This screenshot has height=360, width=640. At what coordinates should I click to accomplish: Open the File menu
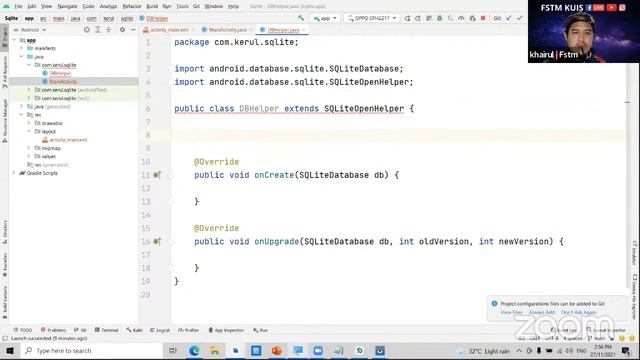(18, 6)
